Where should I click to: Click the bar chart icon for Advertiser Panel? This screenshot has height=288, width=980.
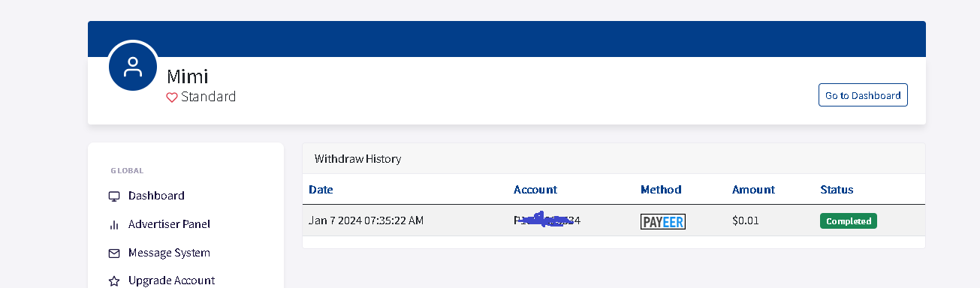pos(114,224)
